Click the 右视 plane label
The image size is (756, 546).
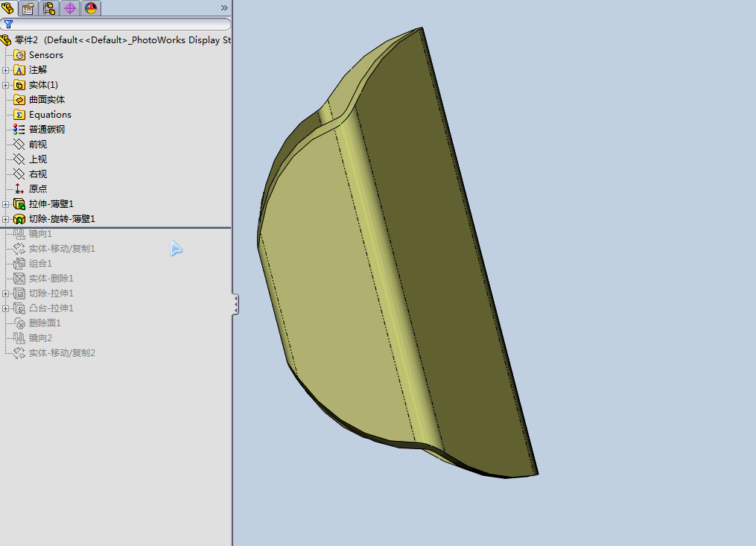coord(37,174)
